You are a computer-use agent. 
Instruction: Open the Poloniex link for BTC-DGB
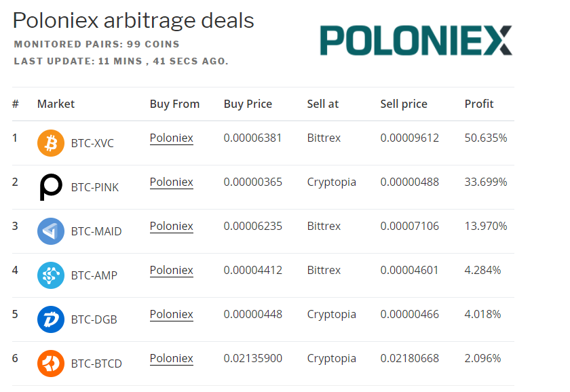(171, 314)
